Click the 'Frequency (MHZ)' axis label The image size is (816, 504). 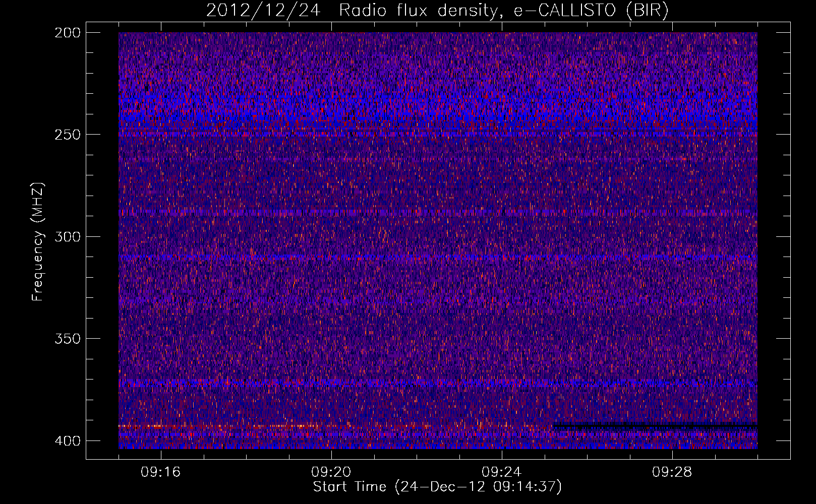pyautogui.click(x=38, y=241)
